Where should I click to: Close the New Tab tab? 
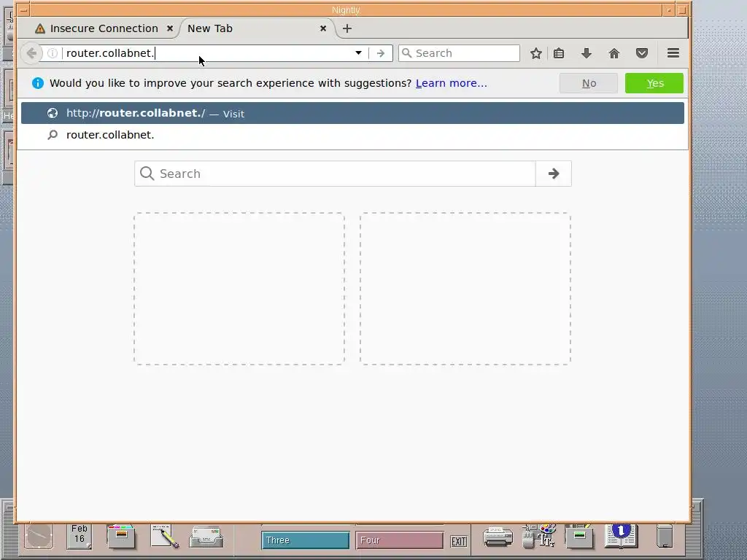pyautogui.click(x=323, y=28)
